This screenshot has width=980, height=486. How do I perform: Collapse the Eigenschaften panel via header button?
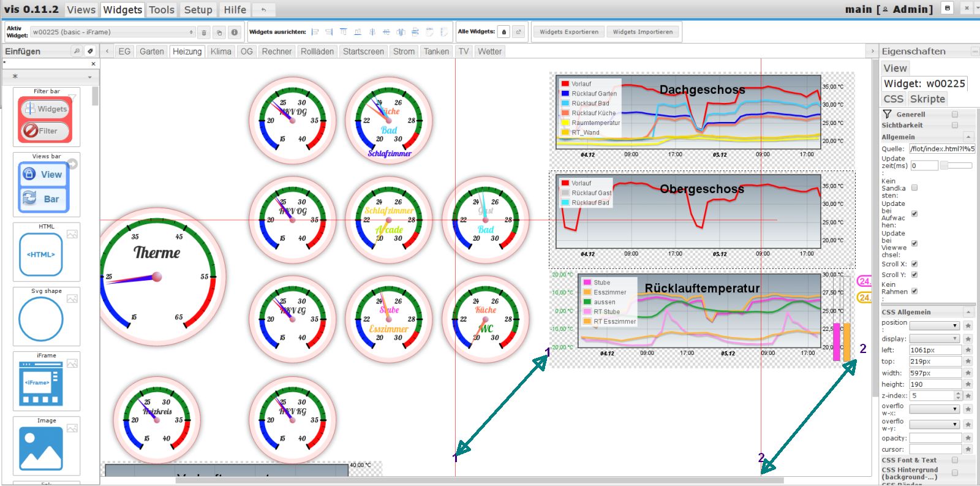tap(974, 51)
